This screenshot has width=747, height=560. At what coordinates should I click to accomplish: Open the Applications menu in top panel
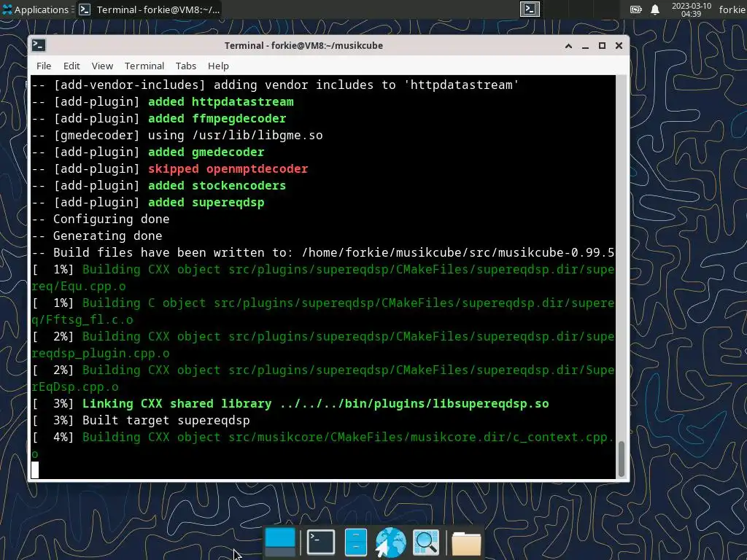(x=36, y=9)
